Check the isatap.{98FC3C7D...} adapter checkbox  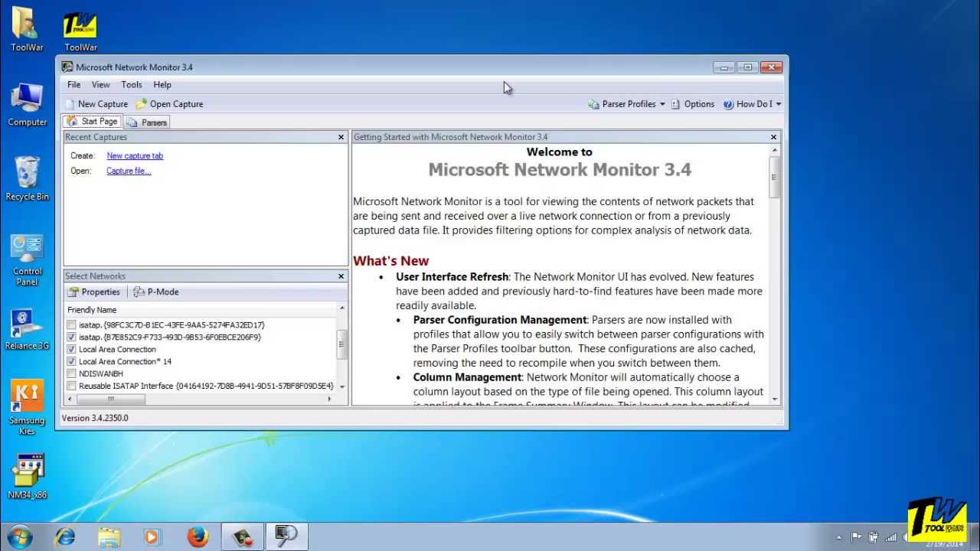pyautogui.click(x=71, y=325)
